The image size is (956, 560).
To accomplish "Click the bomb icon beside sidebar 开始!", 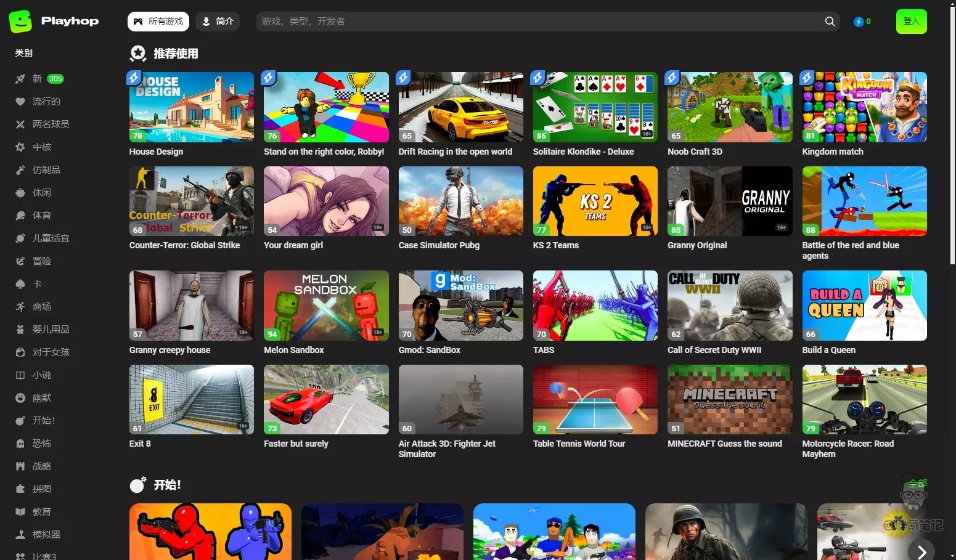I will coord(20,421).
